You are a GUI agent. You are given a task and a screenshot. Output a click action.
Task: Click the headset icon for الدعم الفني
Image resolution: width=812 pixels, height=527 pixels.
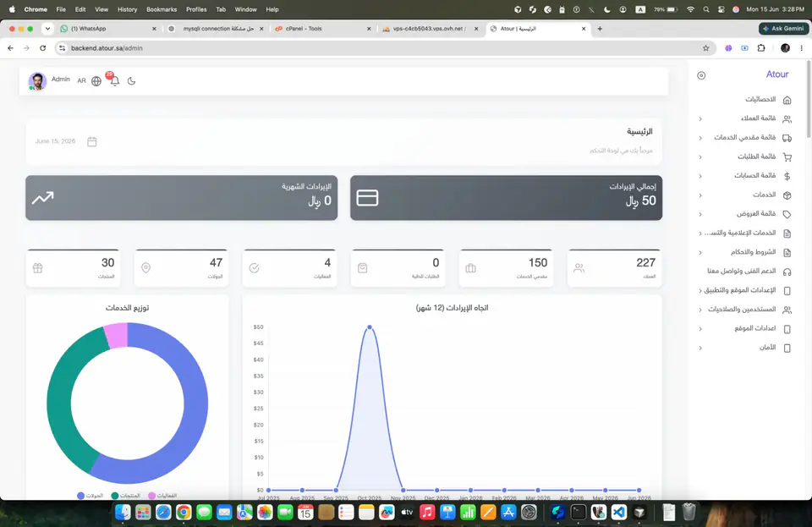pos(787,272)
